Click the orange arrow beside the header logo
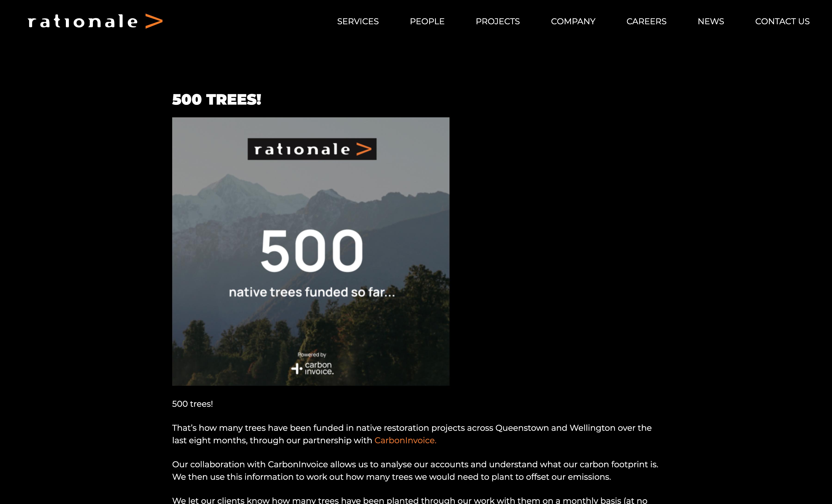Image resolution: width=832 pixels, height=504 pixels. (x=154, y=21)
